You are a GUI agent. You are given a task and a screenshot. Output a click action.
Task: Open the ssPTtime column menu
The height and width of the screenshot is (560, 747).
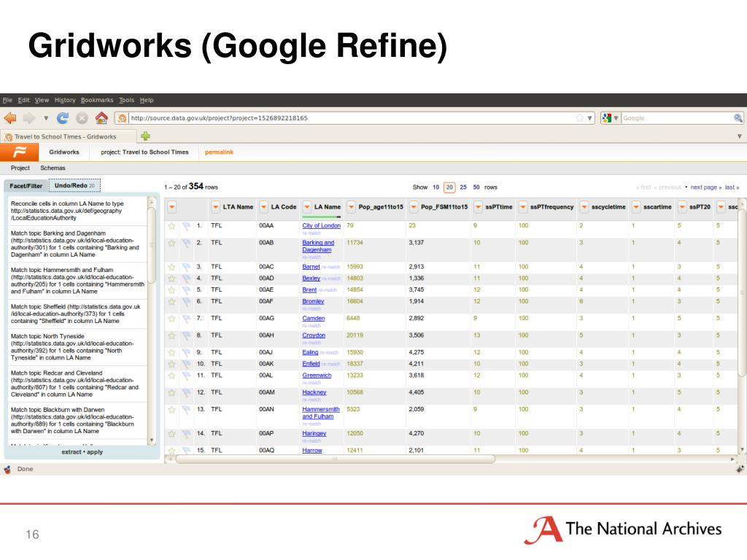(x=478, y=207)
